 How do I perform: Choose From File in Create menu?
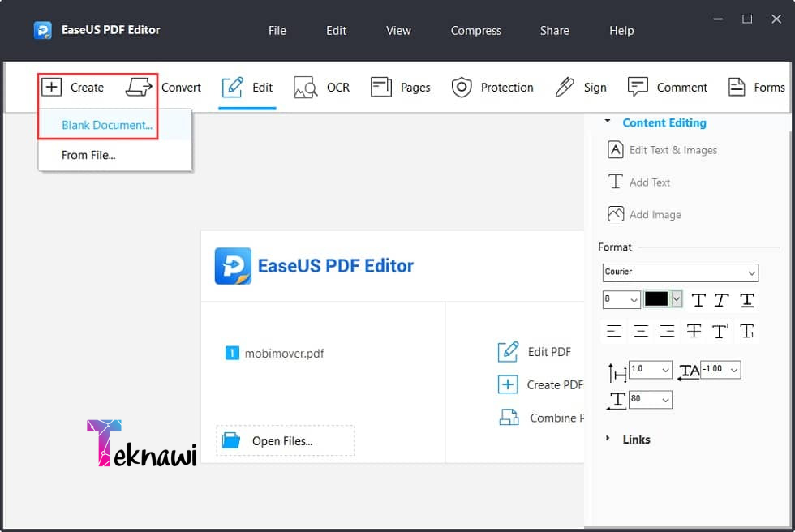click(115, 155)
